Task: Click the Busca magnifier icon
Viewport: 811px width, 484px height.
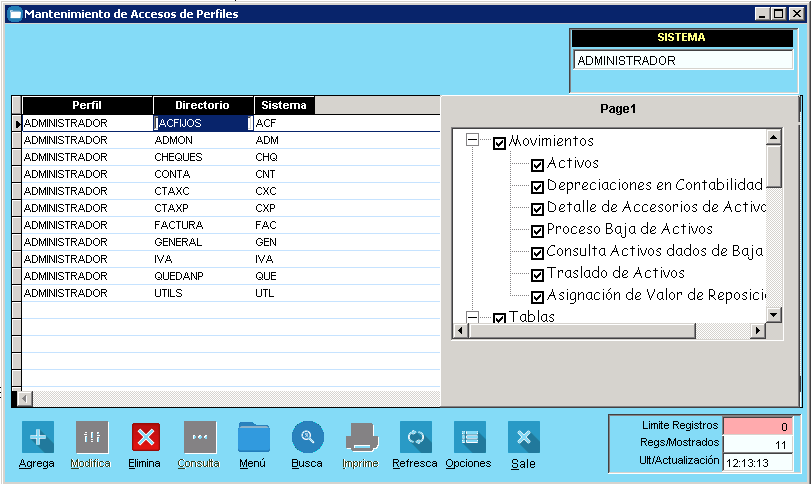Action: [308, 437]
